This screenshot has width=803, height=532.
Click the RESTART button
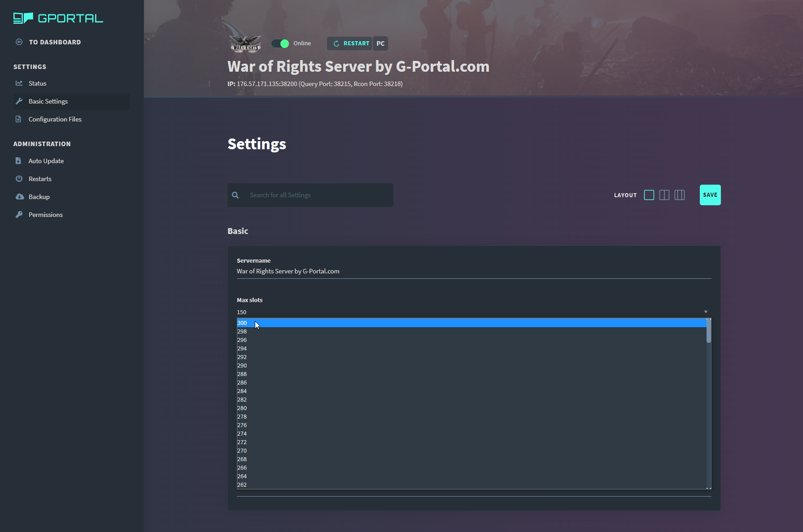coord(349,43)
